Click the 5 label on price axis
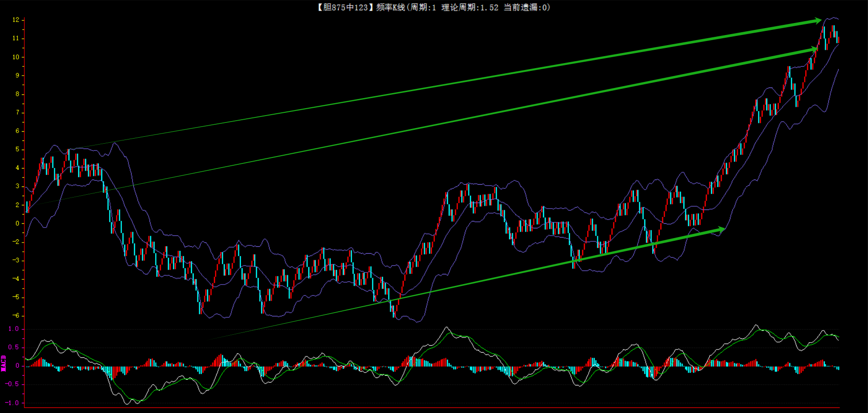This screenshot has width=868, height=413. click(x=17, y=149)
